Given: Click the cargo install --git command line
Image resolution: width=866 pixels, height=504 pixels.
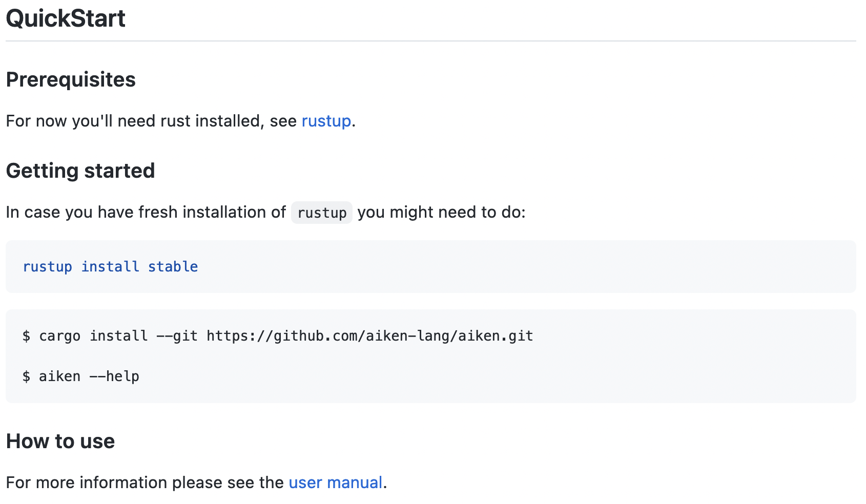Looking at the screenshot, I should coord(278,336).
